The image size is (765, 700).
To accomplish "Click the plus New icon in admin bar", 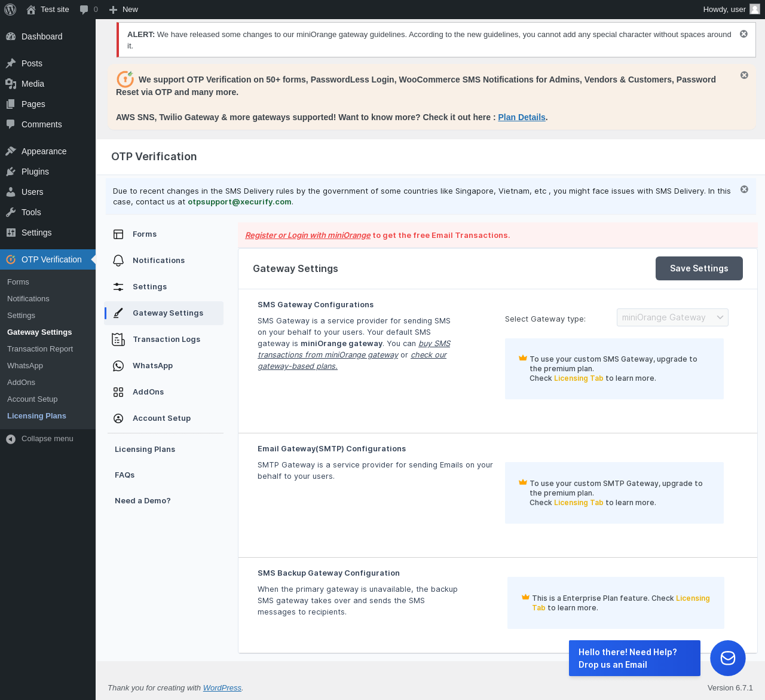I will pyautogui.click(x=113, y=10).
